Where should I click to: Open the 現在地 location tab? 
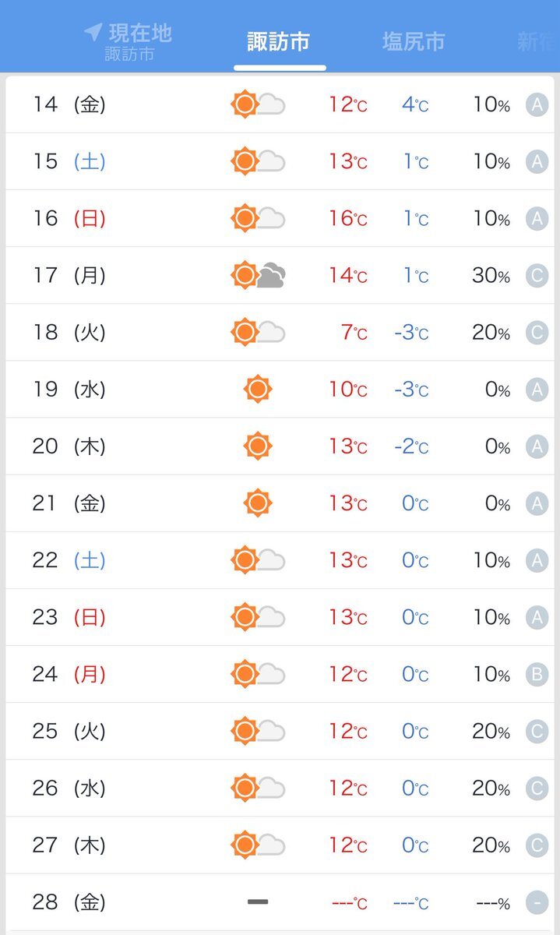coord(131,41)
